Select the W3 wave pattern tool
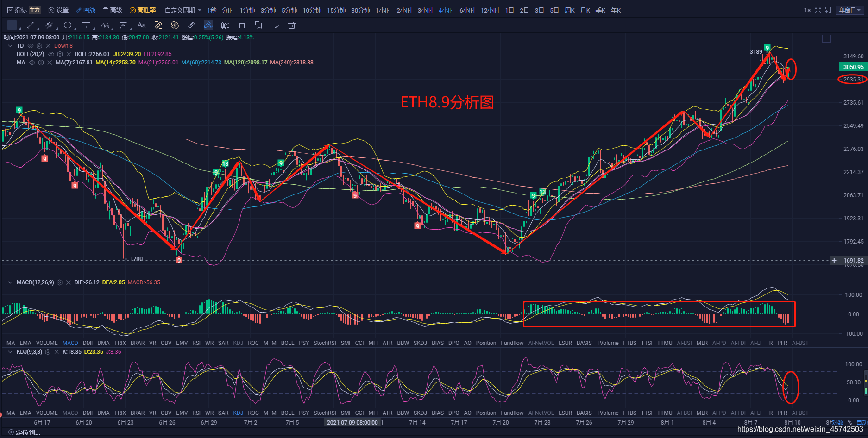This screenshot has height=438, width=868. [105, 25]
